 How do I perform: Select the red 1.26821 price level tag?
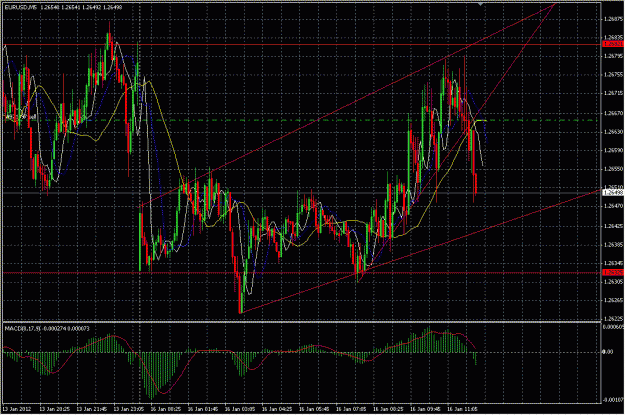point(613,44)
